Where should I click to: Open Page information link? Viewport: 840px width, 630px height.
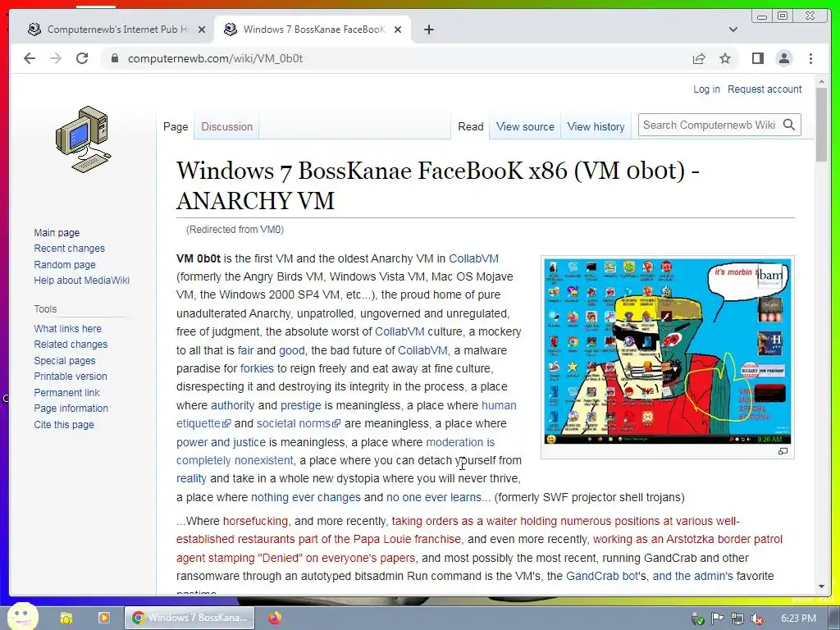point(71,409)
